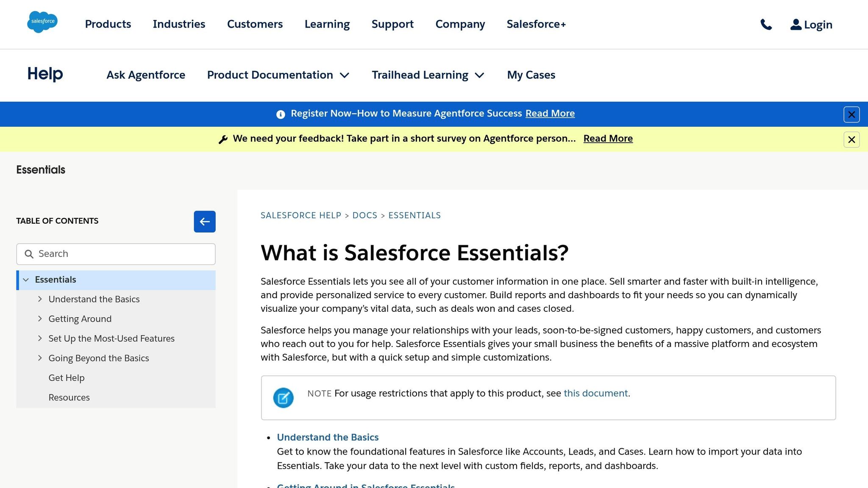
Task: Click the table of contents Search field
Action: [116, 254]
